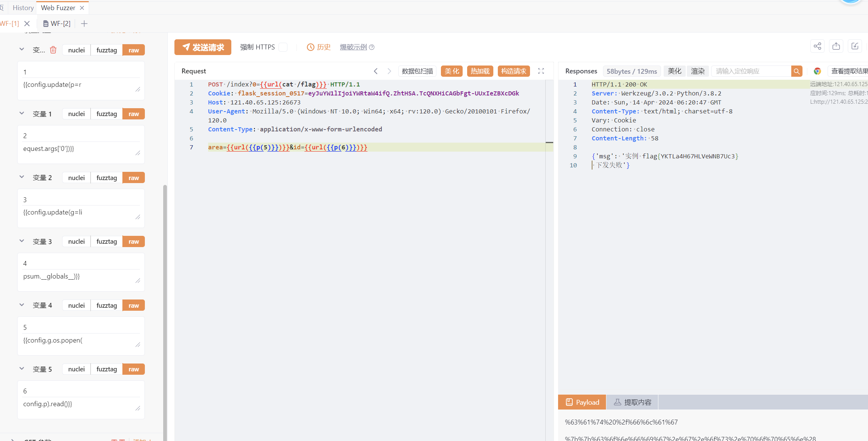This screenshot has height=441, width=868.
Task: Close the WF-[1] sub-tab
Action: [x=27, y=24]
